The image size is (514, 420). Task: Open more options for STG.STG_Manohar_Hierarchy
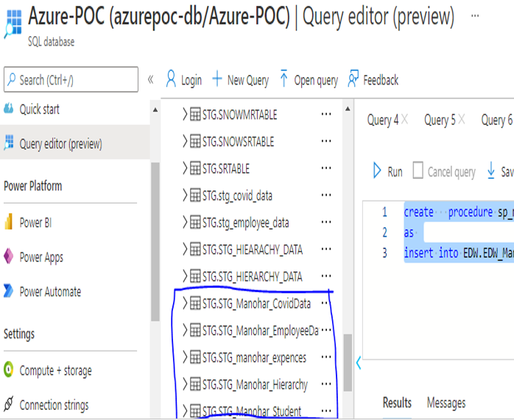point(326,384)
